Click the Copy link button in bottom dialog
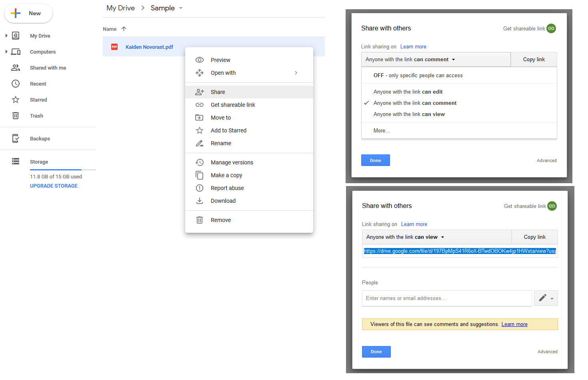 pyautogui.click(x=534, y=237)
